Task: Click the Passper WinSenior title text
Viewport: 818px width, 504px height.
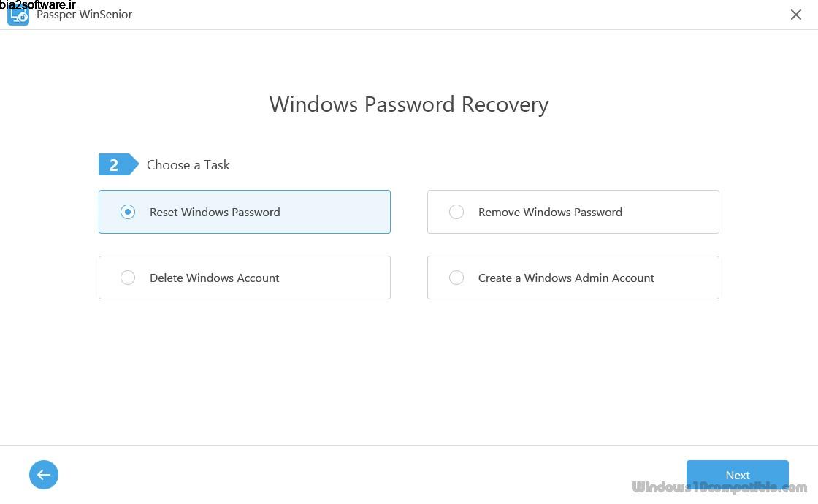Action: 84,14
